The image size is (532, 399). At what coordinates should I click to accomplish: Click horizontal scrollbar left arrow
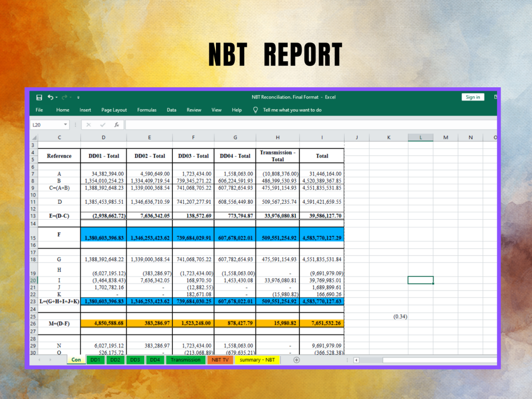[356, 360]
